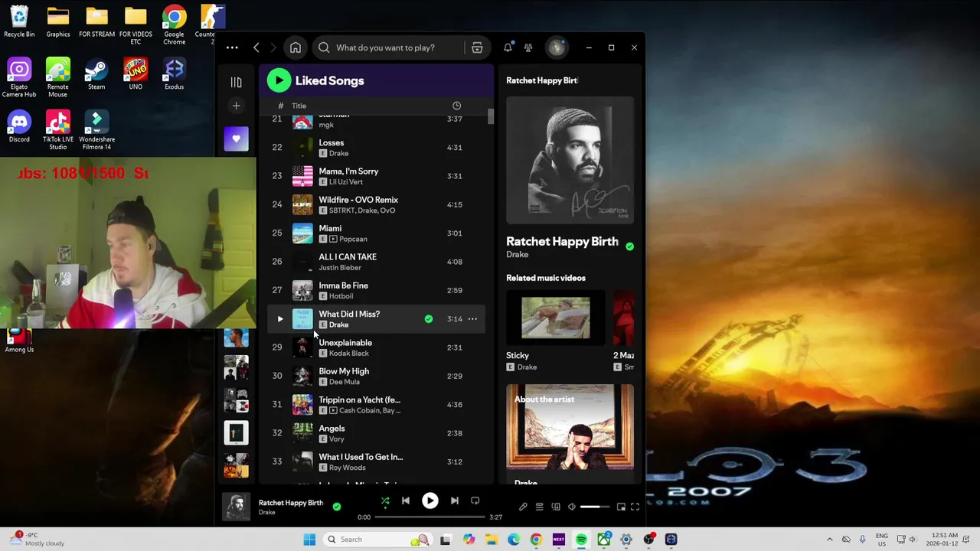Skip to previous track
The image size is (980, 551).
pos(406,501)
